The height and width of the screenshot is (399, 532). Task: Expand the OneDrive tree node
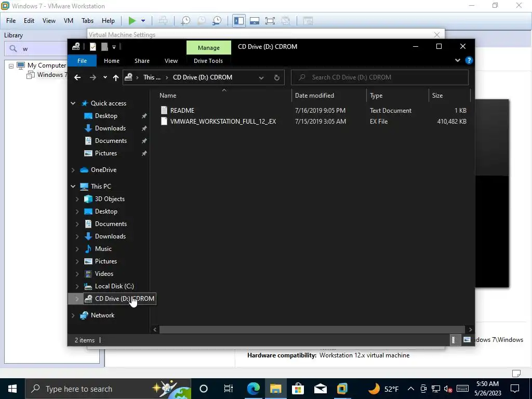tap(73, 170)
